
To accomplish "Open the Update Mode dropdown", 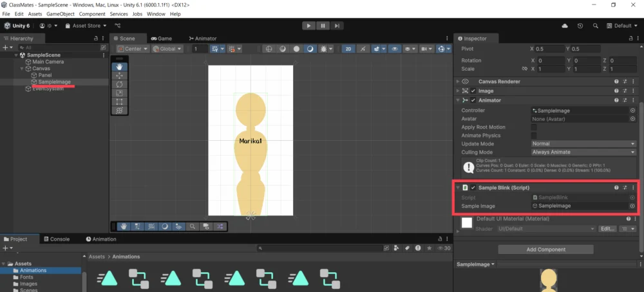I will point(583,144).
